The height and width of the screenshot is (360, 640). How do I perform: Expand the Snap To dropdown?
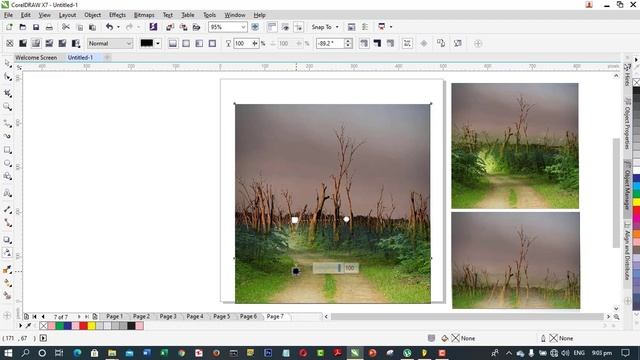pyautogui.click(x=337, y=27)
